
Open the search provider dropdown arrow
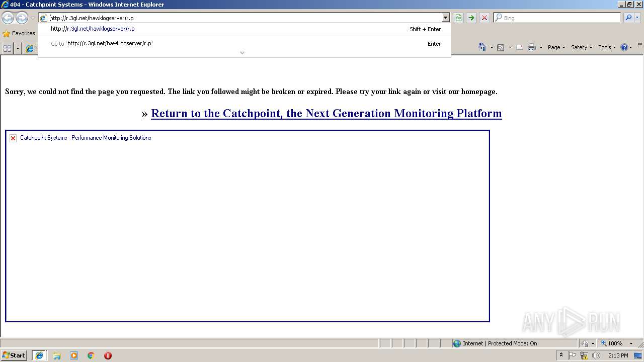[637, 18]
